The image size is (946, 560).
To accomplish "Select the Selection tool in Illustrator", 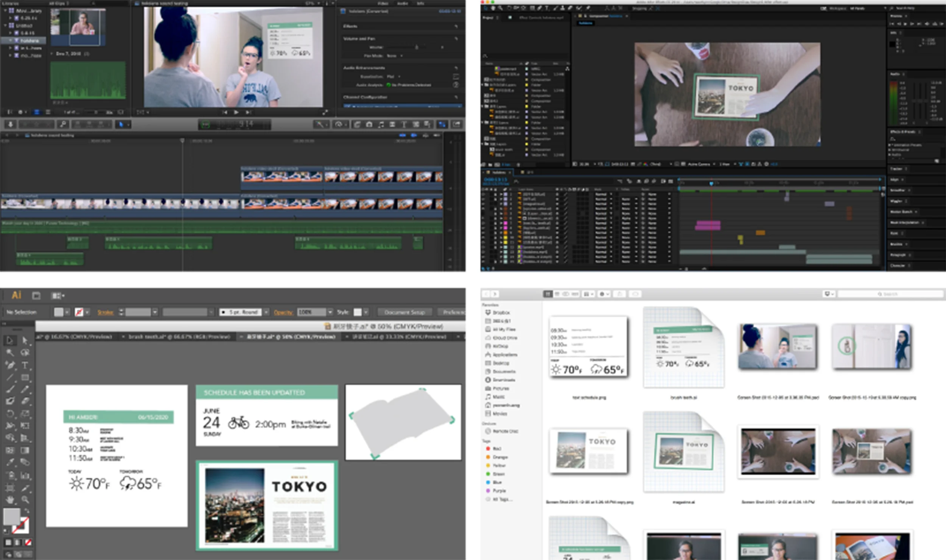I will [x=10, y=341].
